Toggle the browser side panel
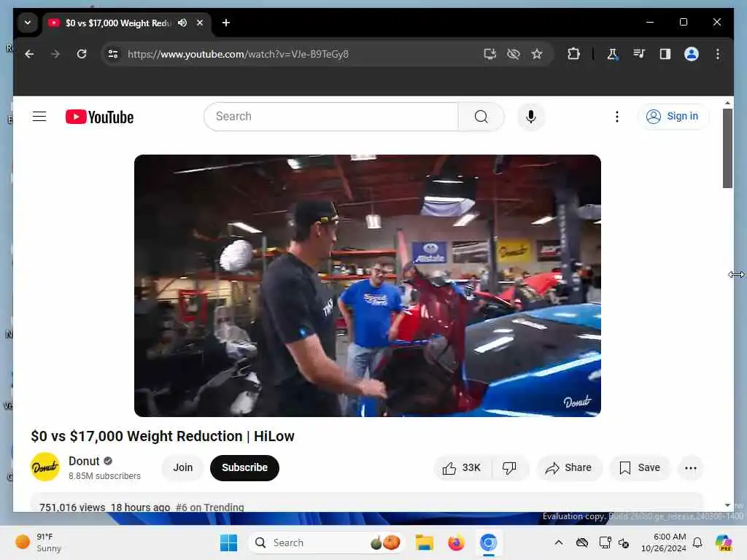Image resolution: width=747 pixels, height=560 pixels. 665,54
